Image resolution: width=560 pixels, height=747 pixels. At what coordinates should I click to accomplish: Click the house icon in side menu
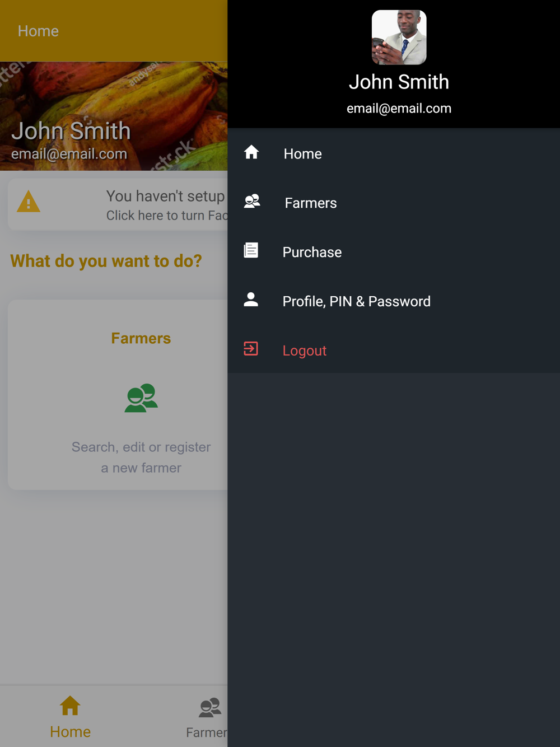pyautogui.click(x=251, y=152)
